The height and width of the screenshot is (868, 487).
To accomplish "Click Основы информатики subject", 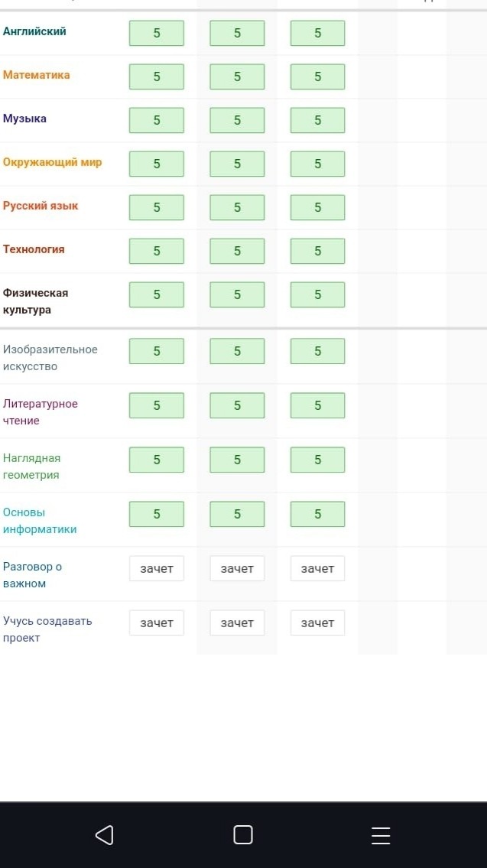I will coord(40,520).
